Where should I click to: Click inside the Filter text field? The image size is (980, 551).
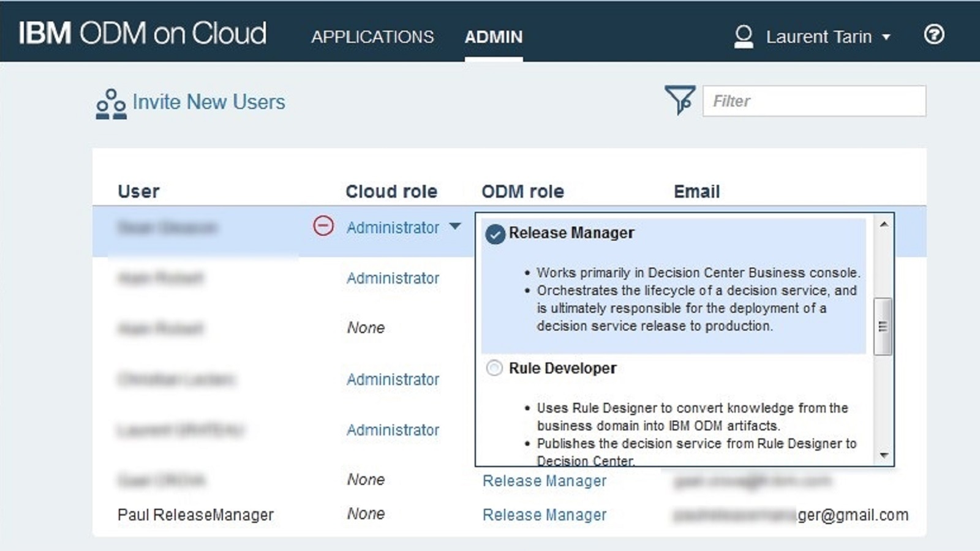point(813,101)
